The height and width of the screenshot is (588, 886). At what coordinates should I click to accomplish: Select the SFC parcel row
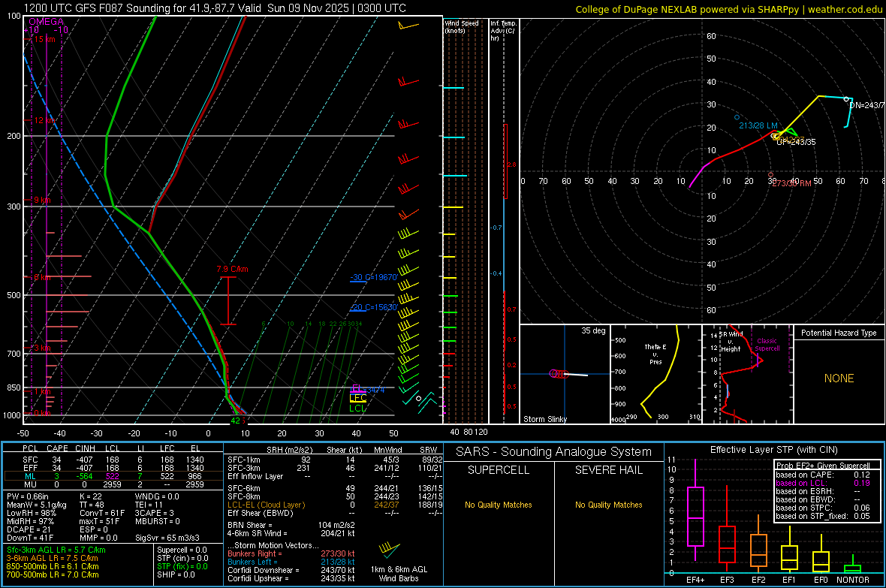click(113, 460)
